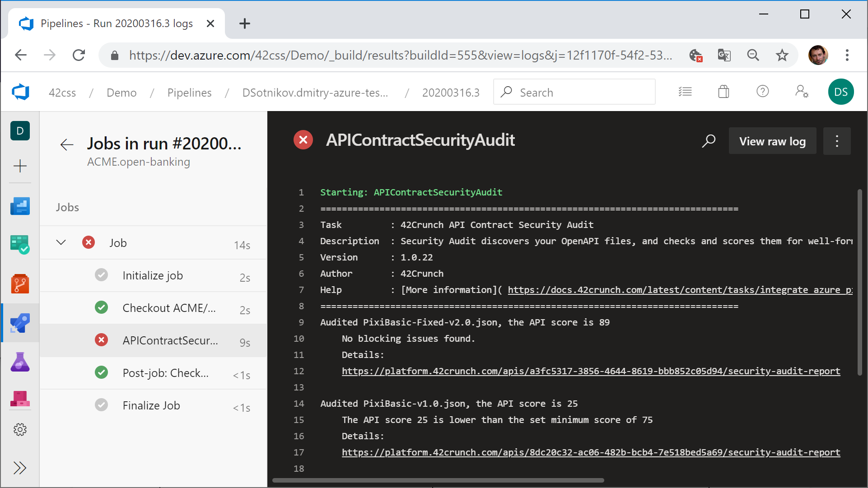Select the failed Job row
868x488 pixels.
click(x=153, y=243)
